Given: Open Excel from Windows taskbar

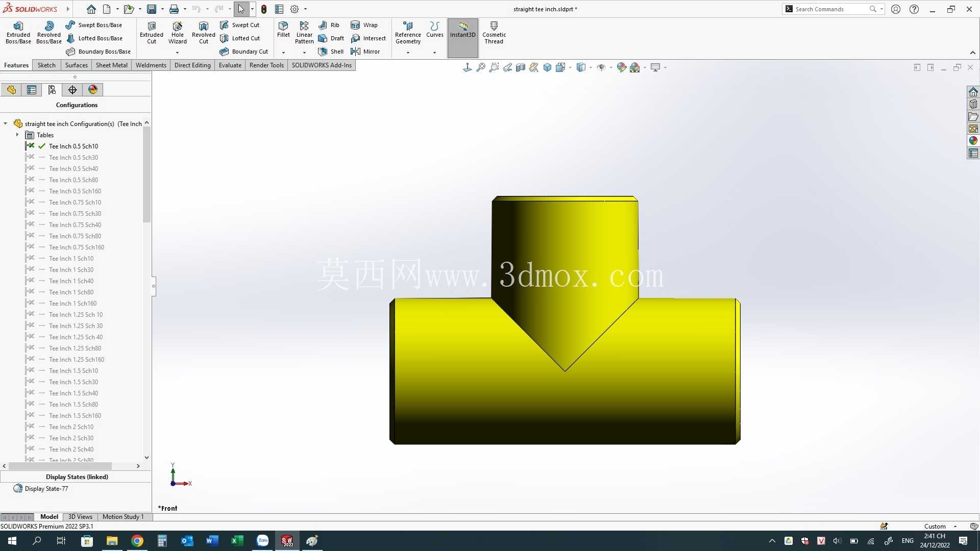Looking at the screenshot, I should coord(237,541).
